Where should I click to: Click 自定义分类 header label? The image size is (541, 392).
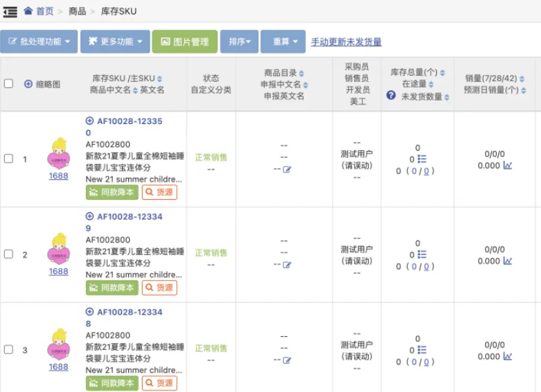pyautogui.click(x=211, y=90)
